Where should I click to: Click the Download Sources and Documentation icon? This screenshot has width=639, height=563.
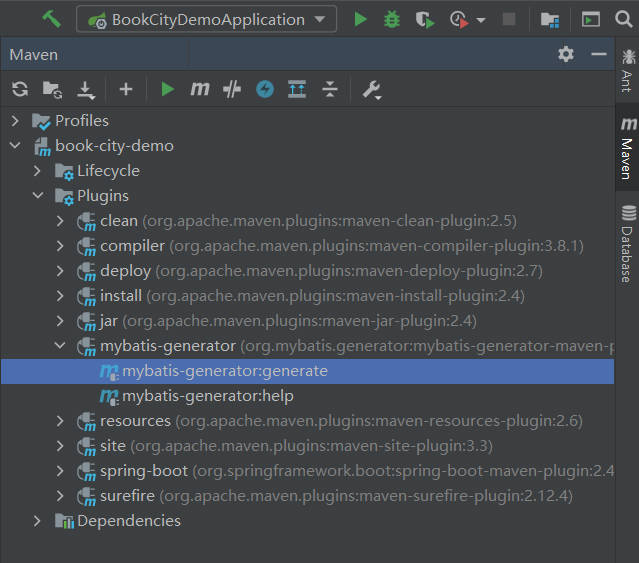(86, 90)
